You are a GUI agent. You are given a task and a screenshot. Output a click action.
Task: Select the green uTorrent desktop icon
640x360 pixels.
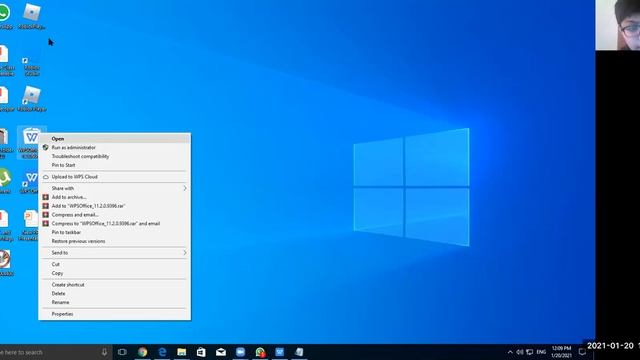[5, 181]
